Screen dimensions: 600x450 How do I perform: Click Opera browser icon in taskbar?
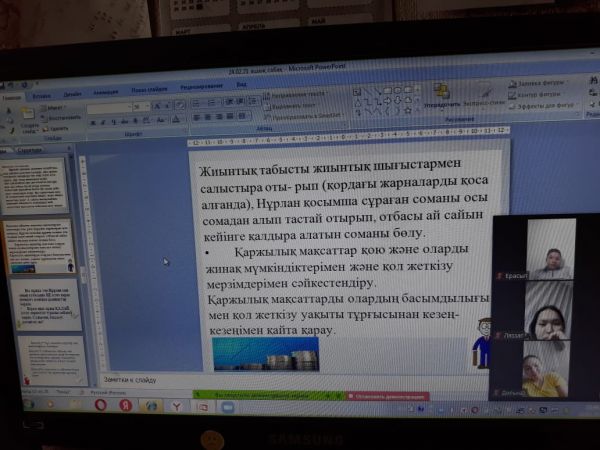tap(100, 406)
